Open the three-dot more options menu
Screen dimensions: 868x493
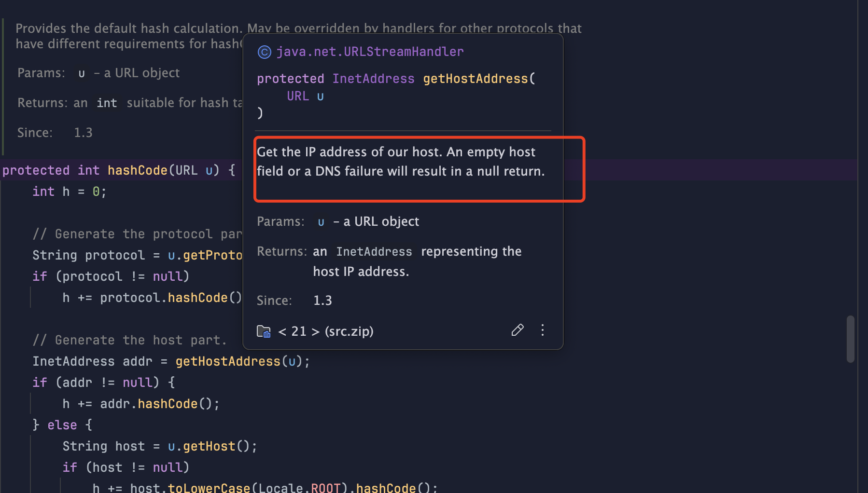(543, 330)
